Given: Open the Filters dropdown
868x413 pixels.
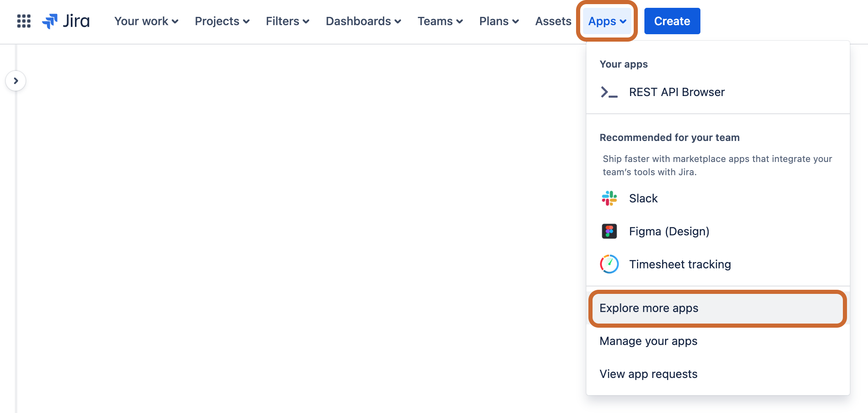Looking at the screenshot, I should point(287,21).
